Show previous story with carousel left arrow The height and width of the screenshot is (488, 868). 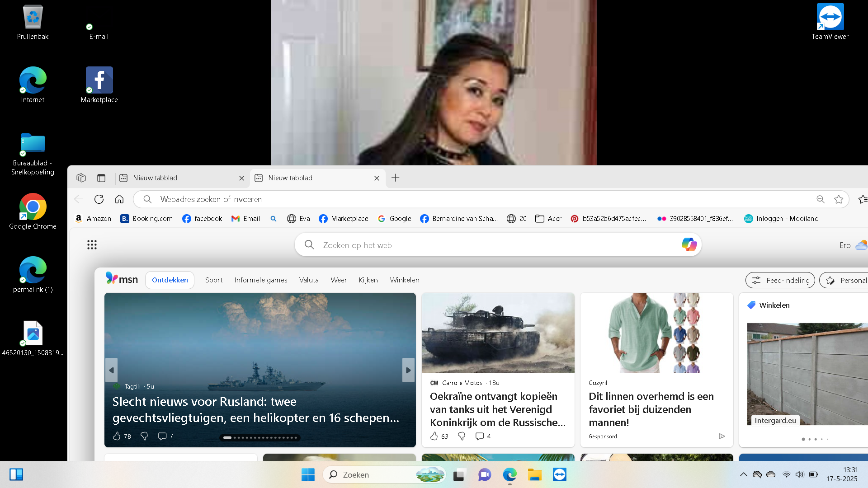coord(111,370)
